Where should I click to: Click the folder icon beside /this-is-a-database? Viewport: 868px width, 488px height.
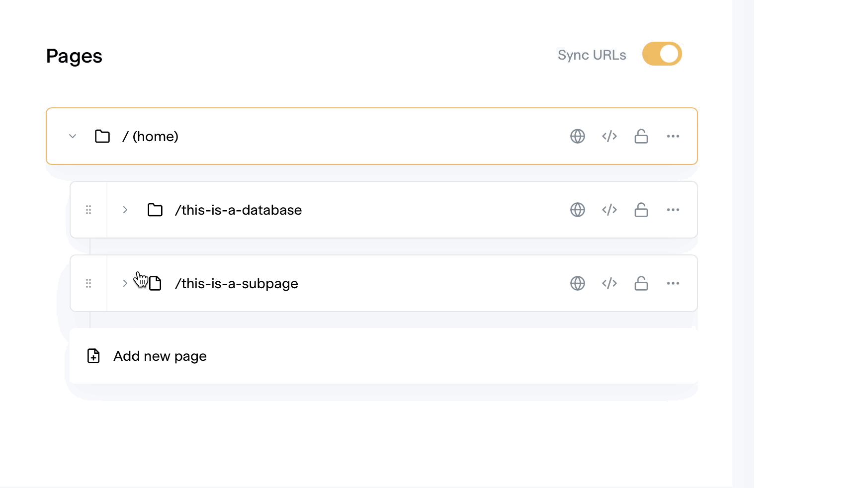(155, 210)
